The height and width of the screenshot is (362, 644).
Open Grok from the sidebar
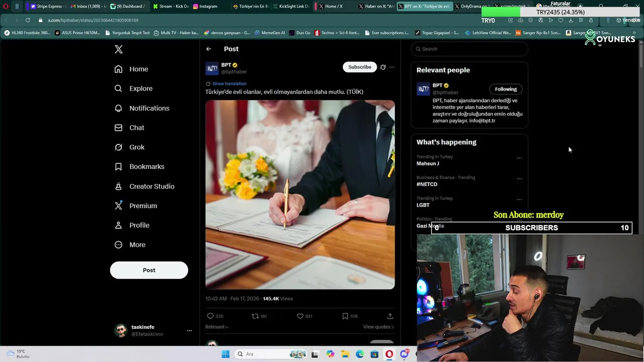129,147
